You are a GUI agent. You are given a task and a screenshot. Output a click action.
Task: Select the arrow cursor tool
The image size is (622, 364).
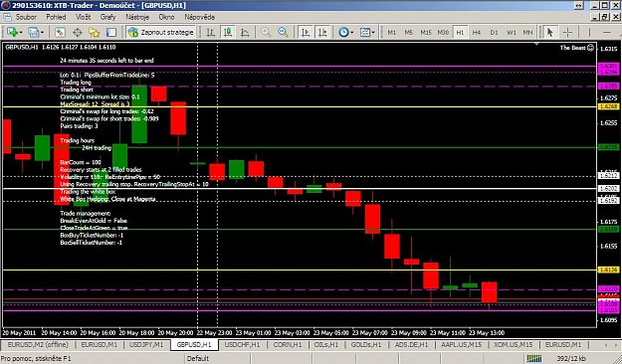pyautogui.click(x=549, y=32)
